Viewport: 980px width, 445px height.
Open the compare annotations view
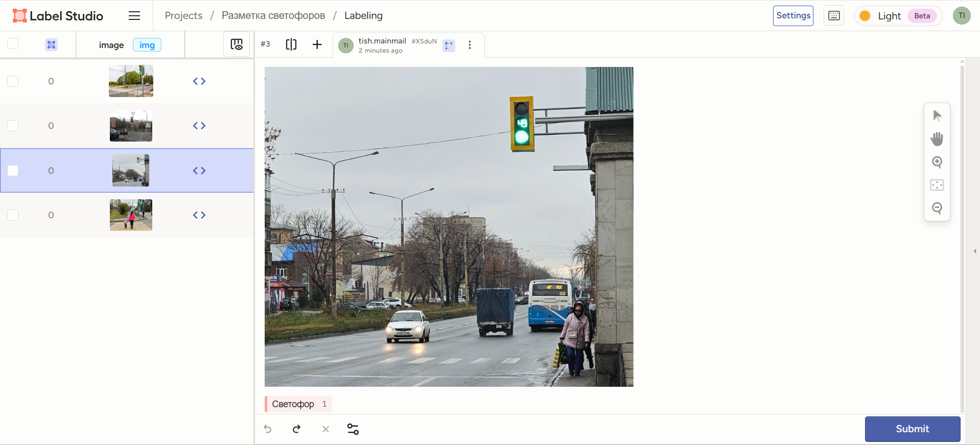pos(291,44)
